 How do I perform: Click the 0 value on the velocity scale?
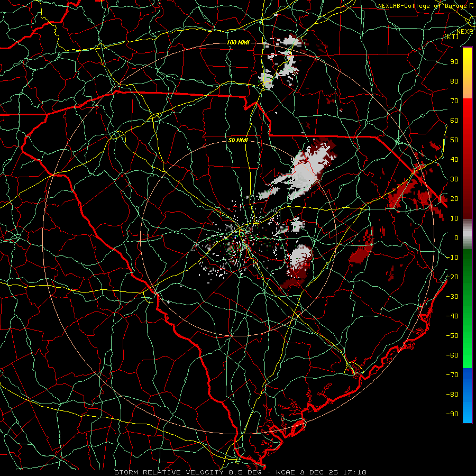pos(456,237)
